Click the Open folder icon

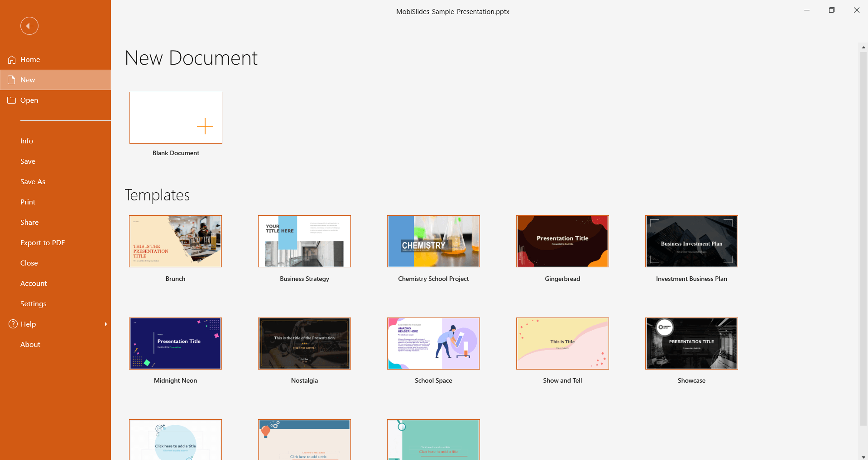tap(12, 100)
